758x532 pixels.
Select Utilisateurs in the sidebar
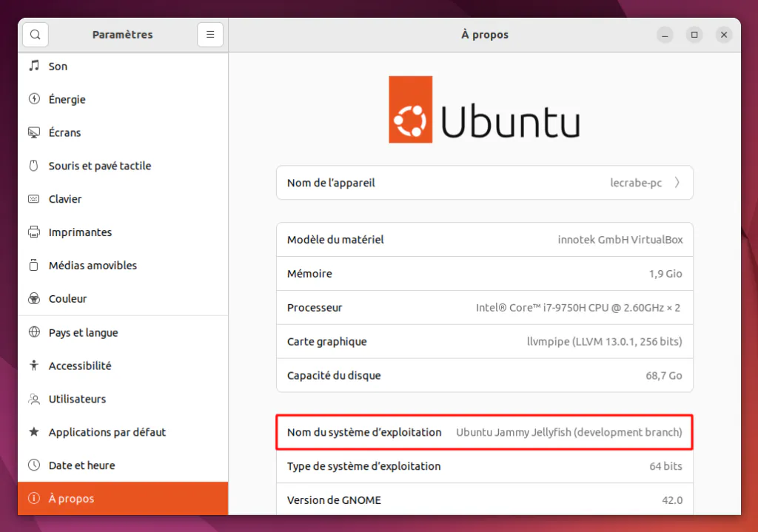(x=123, y=399)
